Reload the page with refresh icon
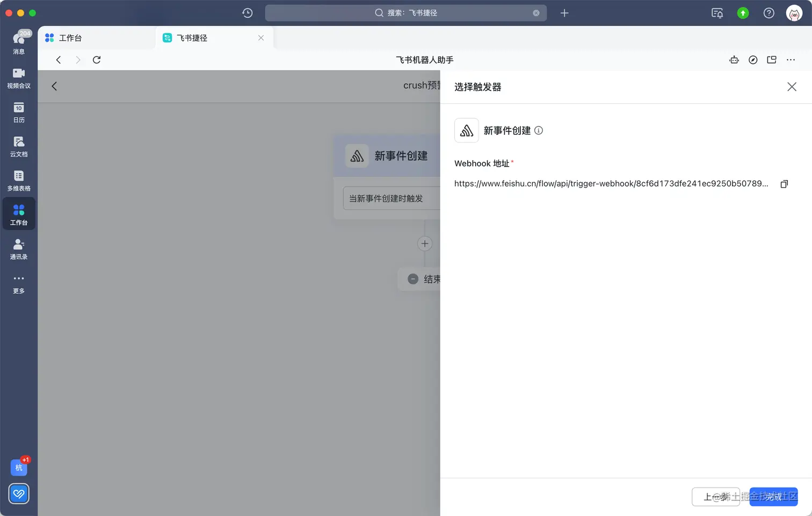This screenshot has height=516, width=812. tap(97, 60)
